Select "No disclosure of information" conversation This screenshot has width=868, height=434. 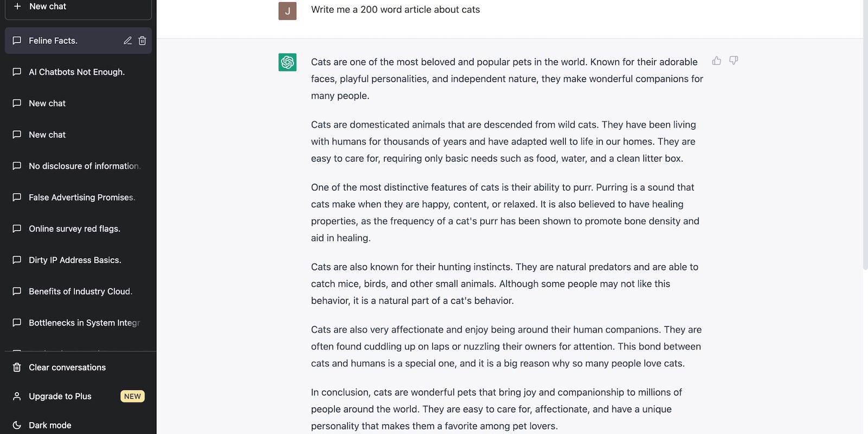[84, 166]
